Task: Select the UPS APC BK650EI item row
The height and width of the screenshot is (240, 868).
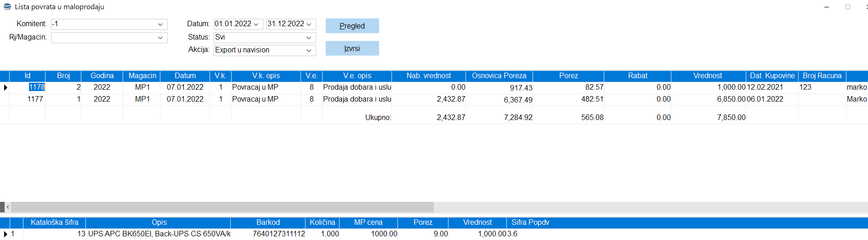Action: [159, 234]
